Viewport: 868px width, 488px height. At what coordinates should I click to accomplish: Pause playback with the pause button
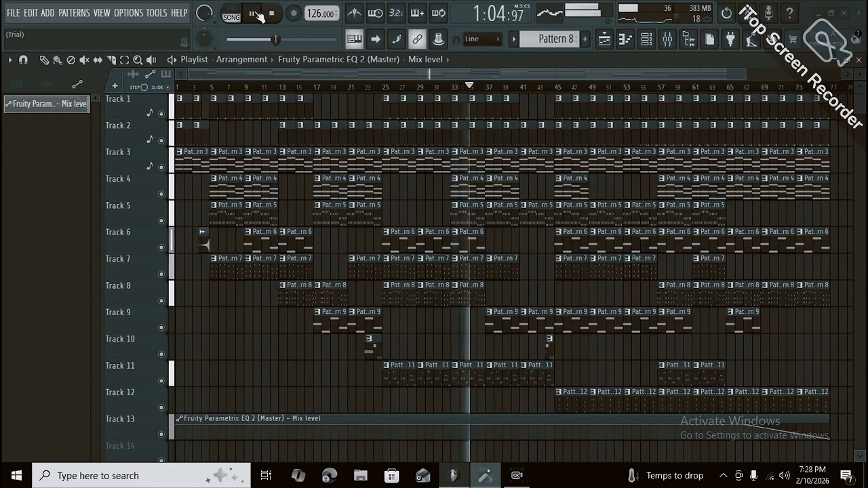pos(253,14)
